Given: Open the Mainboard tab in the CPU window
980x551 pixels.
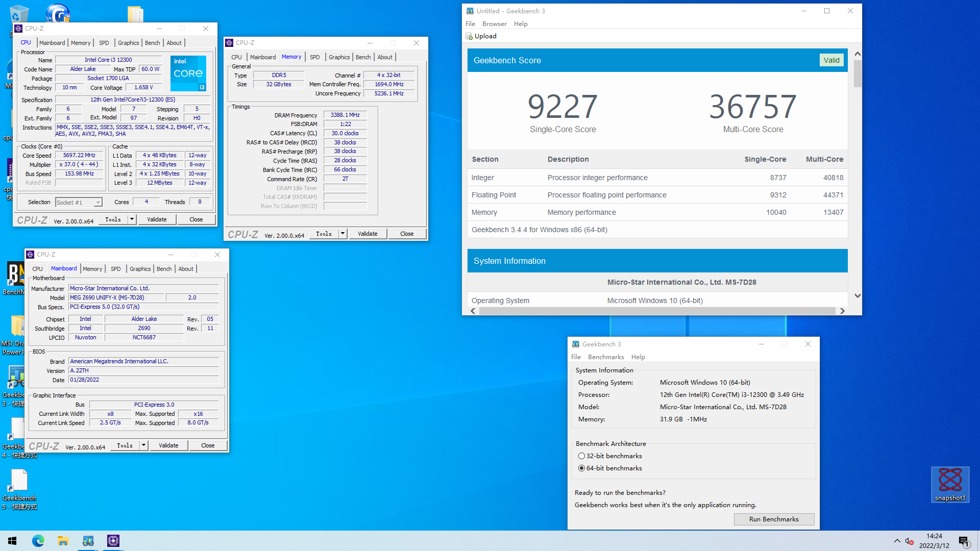Looking at the screenshot, I should [x=52, y=43].
